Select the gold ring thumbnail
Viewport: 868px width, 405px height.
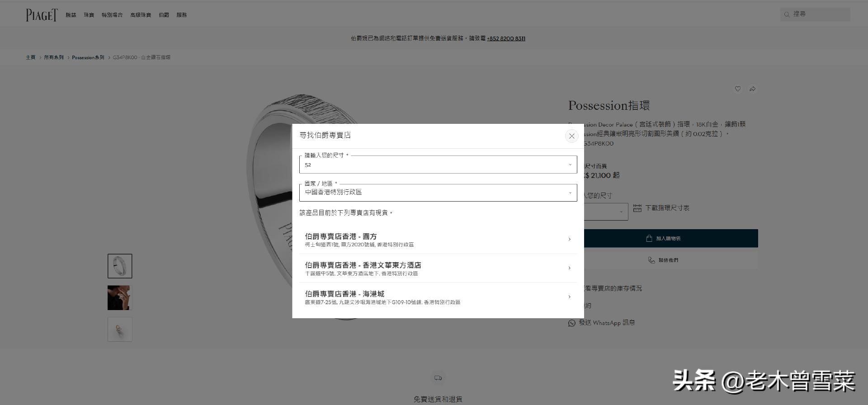point(120,329)
